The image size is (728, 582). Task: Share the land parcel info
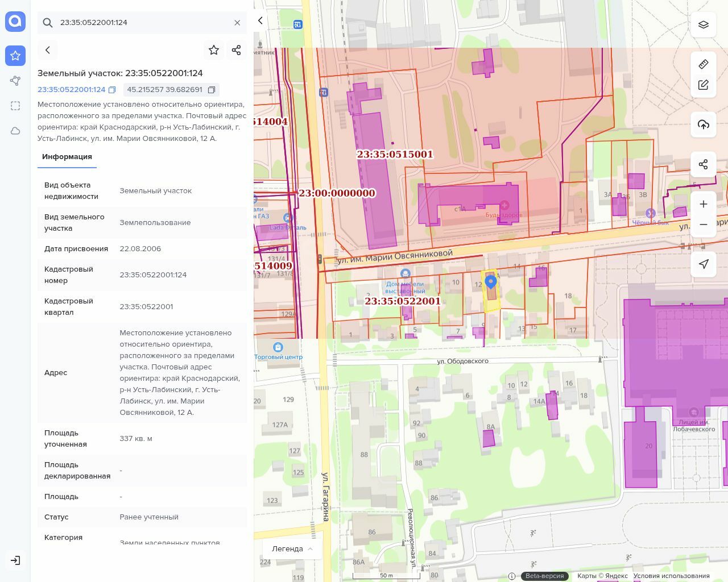click(237, 50)
